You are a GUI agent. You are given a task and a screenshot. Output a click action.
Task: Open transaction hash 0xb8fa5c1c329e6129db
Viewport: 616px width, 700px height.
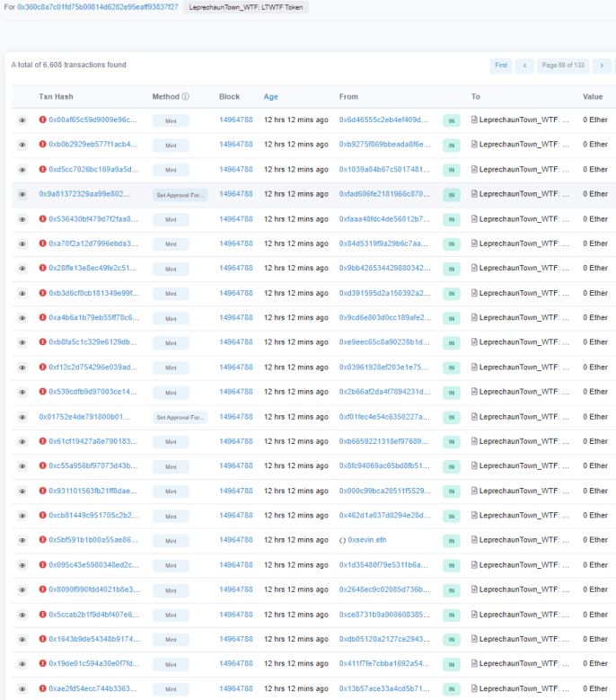coord(92,342)
